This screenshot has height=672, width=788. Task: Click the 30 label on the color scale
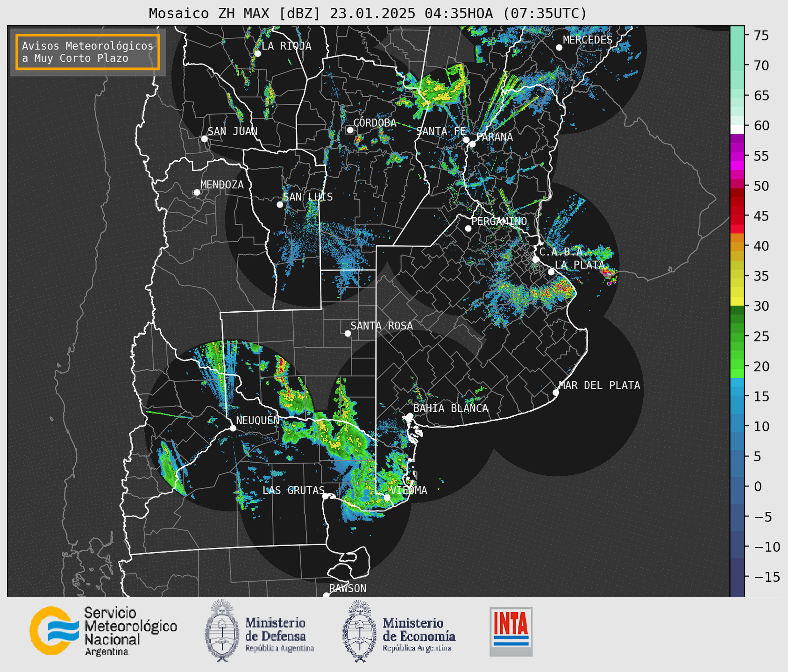[761, 306]
